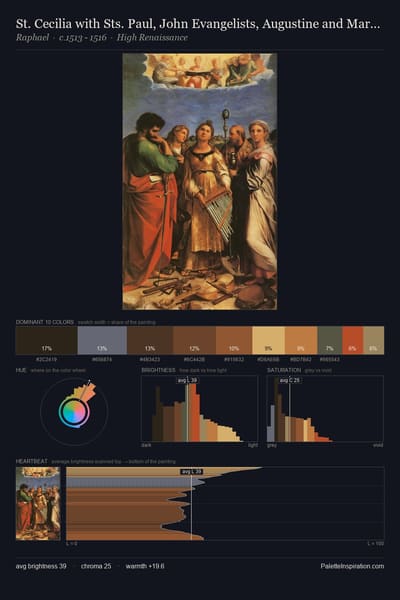Image resolution: width=400 pixels, height=600 pixels.
Task: Click the 'dark' axis label under brightness
Action: click(x=146, y=445)
